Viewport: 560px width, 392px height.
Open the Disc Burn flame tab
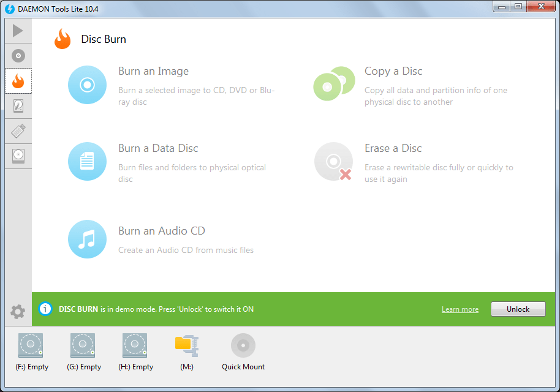point(18,80)
